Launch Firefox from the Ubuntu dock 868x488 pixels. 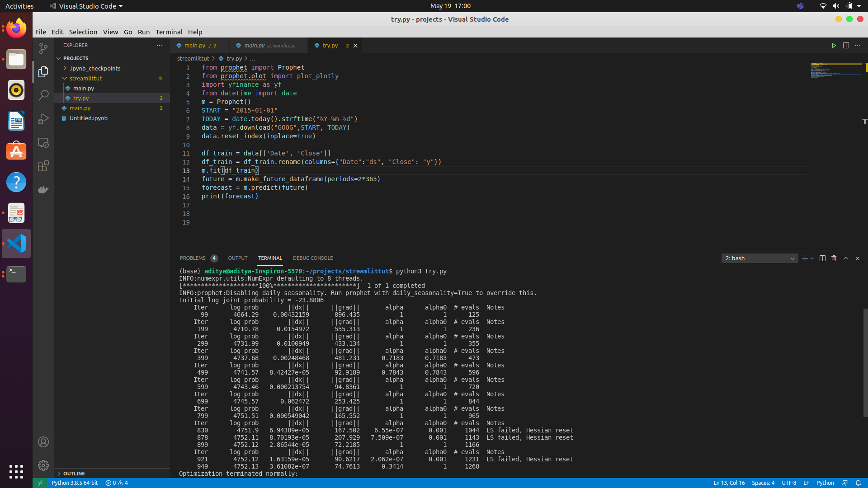[x=16, y=28]
